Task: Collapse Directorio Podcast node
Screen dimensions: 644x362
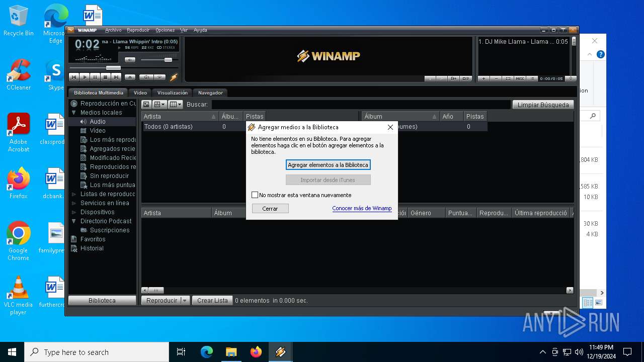Action: pos(74,221)
